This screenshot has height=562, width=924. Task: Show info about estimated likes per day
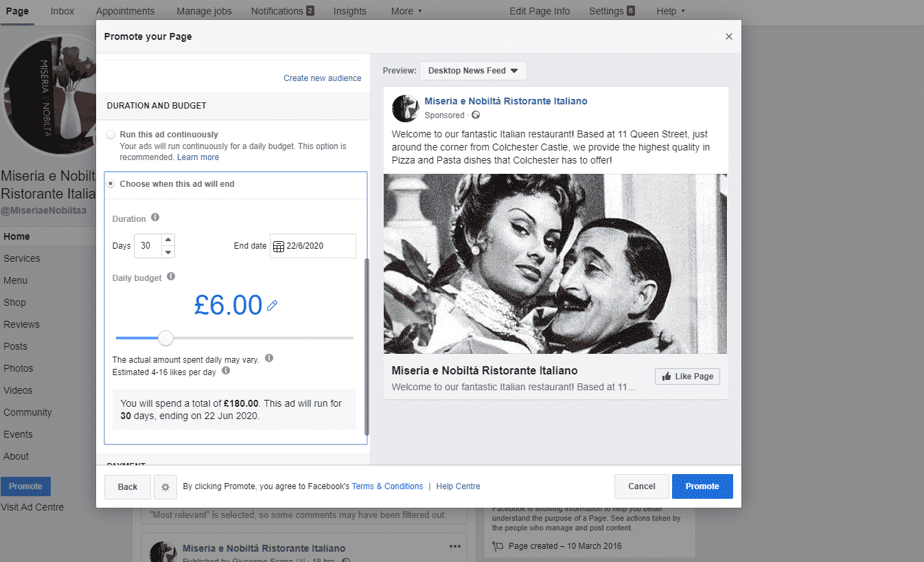(226, 371)
